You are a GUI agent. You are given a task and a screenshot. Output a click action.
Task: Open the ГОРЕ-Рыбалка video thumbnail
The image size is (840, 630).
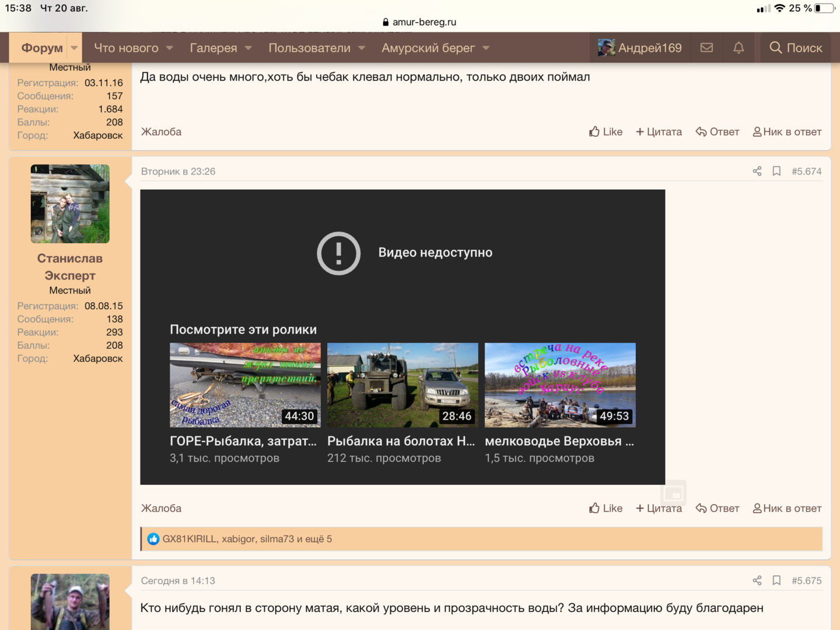[245, 385]
